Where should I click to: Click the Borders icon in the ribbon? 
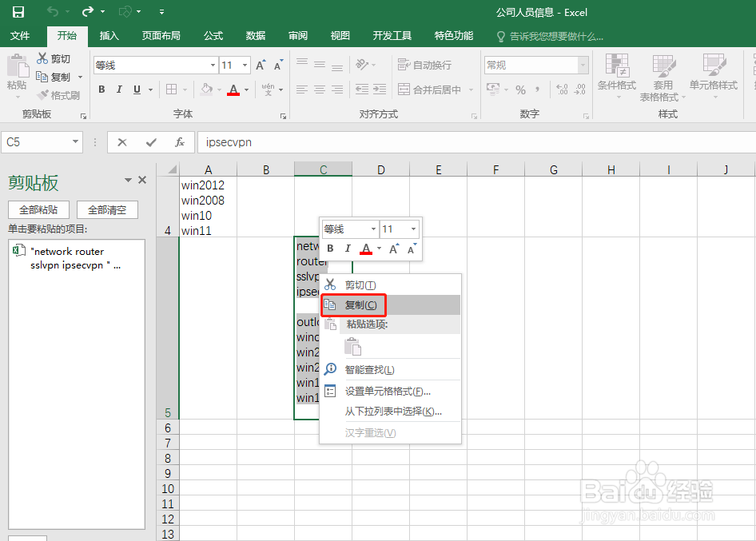[171, 90]
